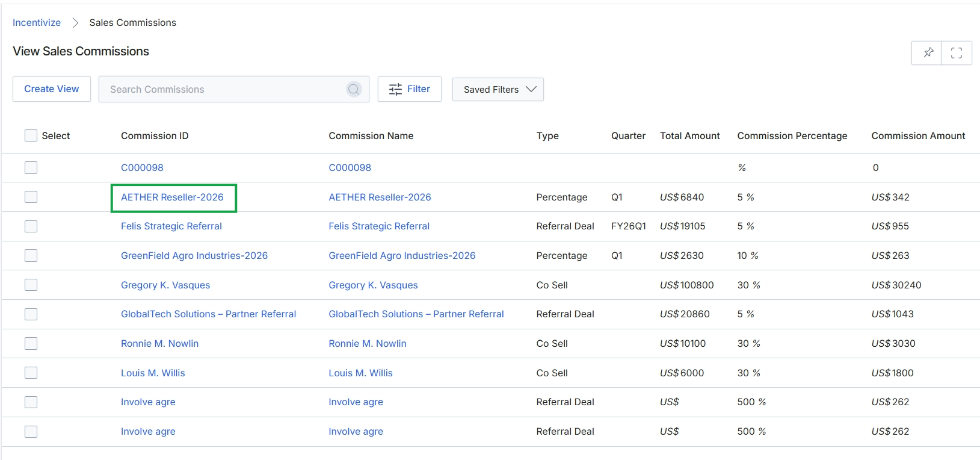This screenshot has width=980, height=460.
Task: Open Louis M. Willis Commission Name
Action: (360, 373)
